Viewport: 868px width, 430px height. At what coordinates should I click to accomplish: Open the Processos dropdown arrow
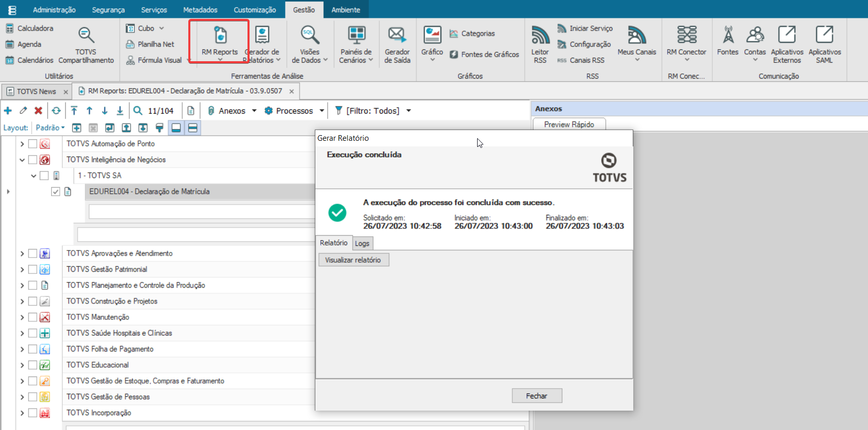321,111
